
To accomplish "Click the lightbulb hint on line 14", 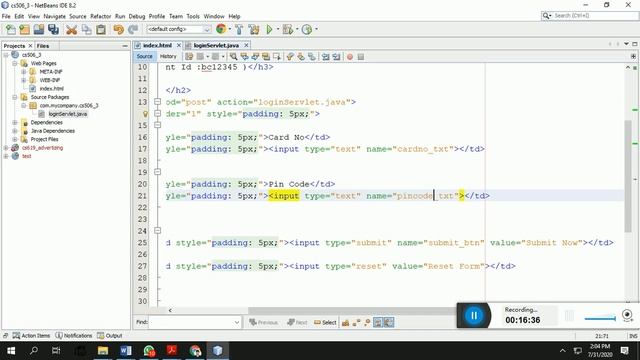I will tap(145, 114).
